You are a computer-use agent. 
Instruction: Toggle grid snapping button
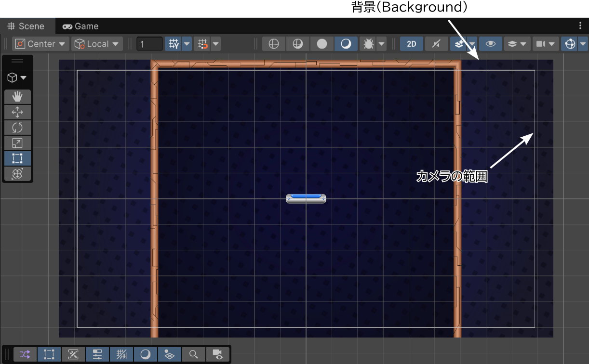coord(173,44)
